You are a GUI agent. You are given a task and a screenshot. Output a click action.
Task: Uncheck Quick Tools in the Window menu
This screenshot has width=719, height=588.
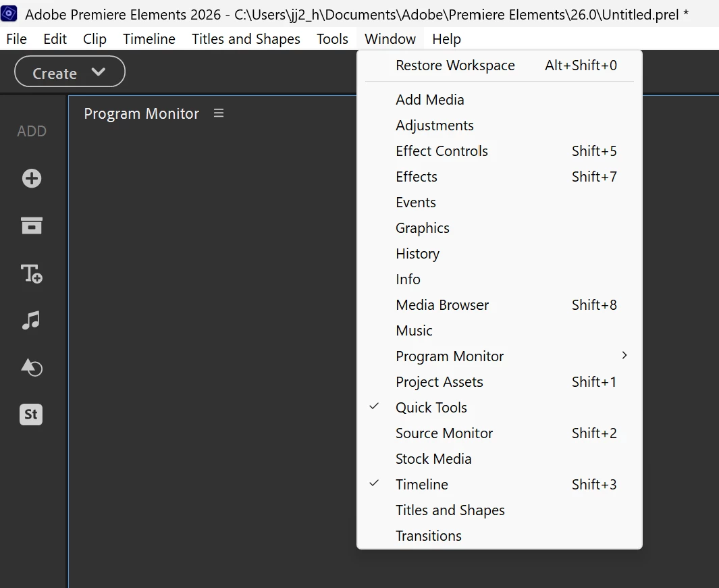click(500, 407)
